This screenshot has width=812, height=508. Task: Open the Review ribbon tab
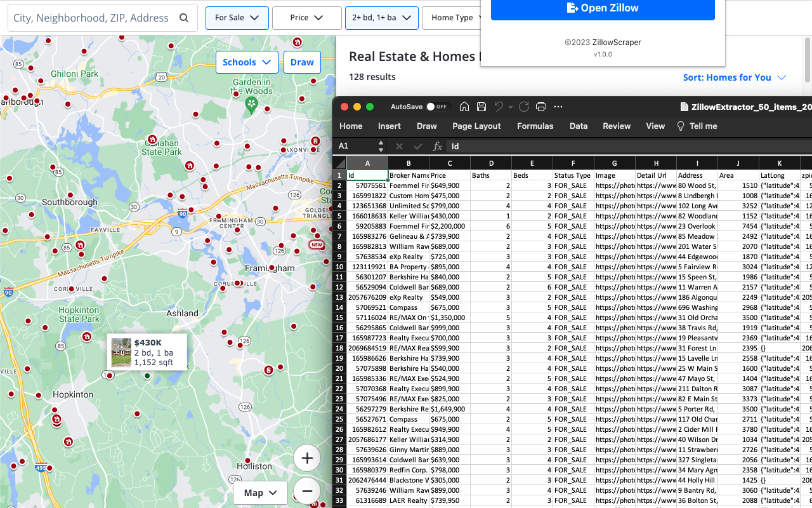point(617,126)
